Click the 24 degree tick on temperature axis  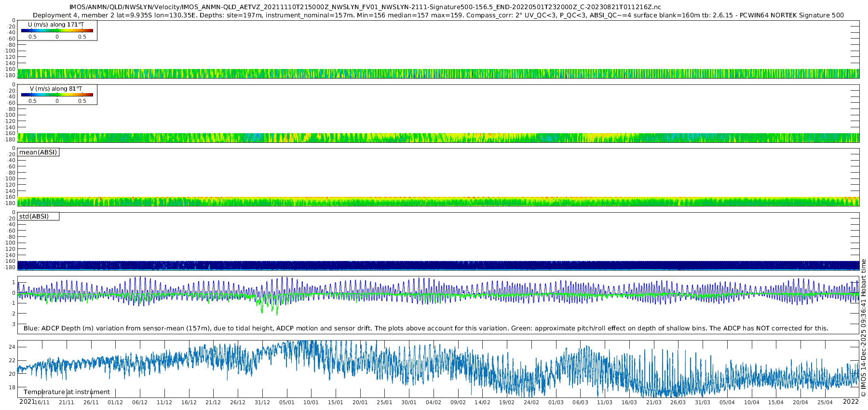(12, 347)
